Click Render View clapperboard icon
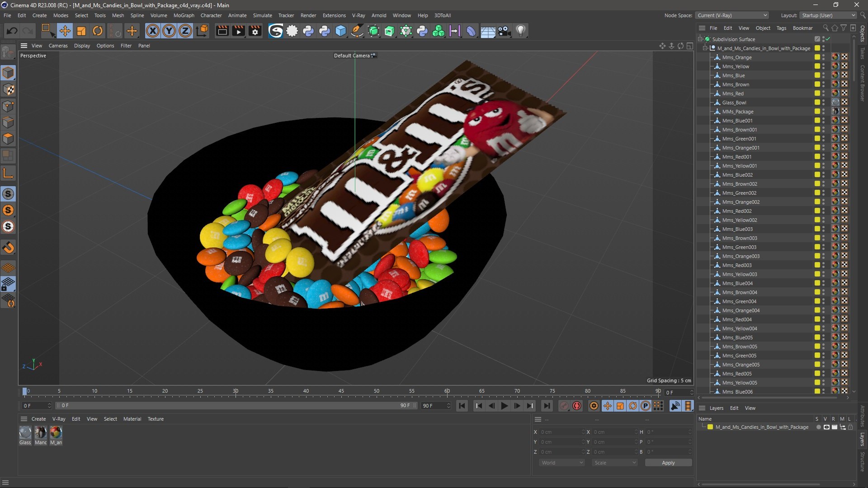Screen dimensions: 868x488 (222, 31)
